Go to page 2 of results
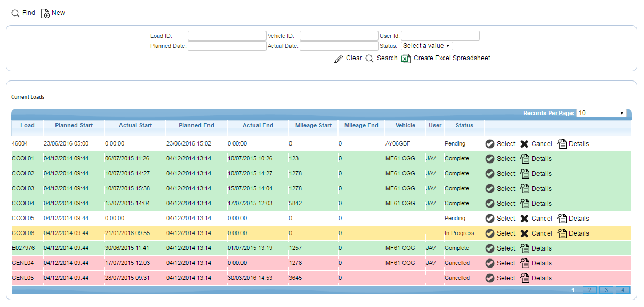The width and height of the screenshot is (644, 307). point(590,290)
